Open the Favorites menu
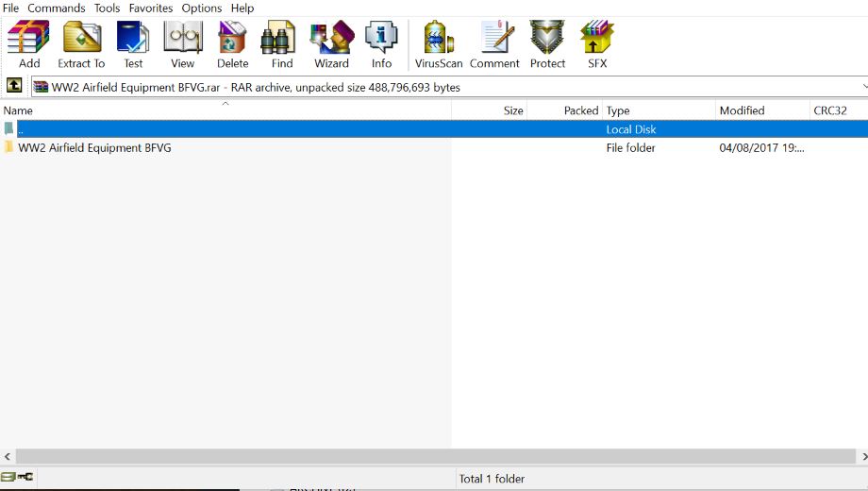The height and width of the screenshot is (491, 868). [151, 8]
